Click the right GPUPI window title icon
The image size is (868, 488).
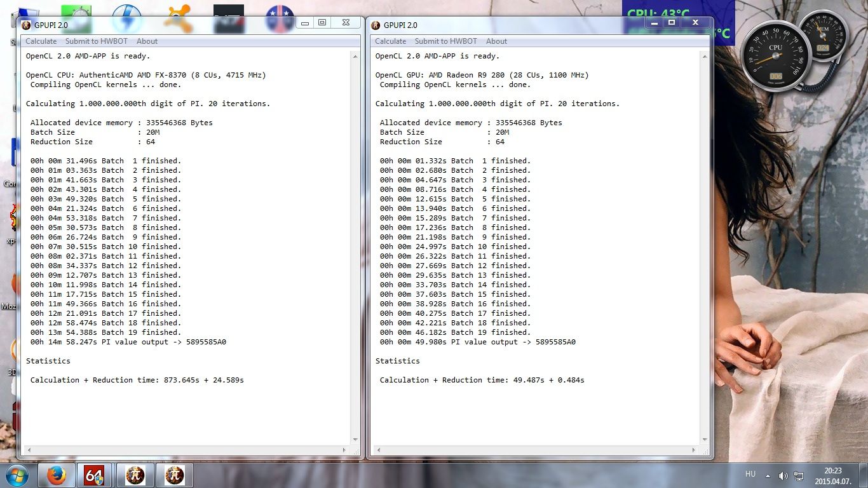pyautogui.click(x=376, y=25)
